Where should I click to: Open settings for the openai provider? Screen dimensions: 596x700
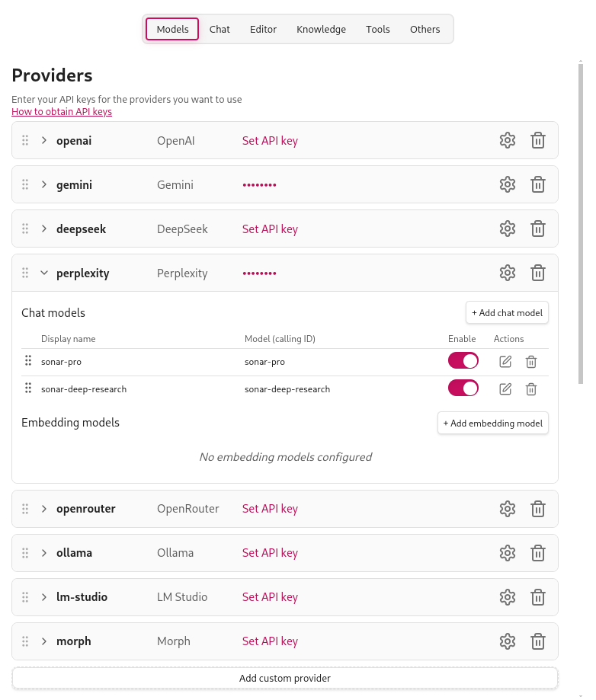507,140
